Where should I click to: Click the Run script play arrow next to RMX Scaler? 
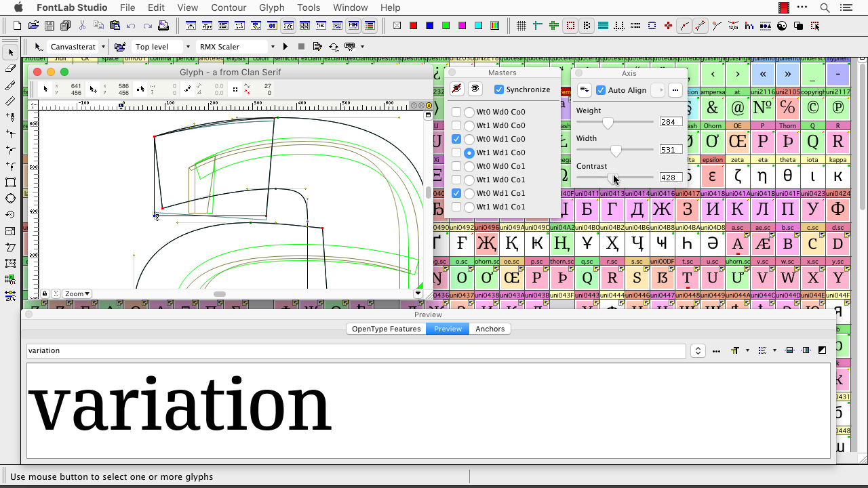[x=285, y=46]
